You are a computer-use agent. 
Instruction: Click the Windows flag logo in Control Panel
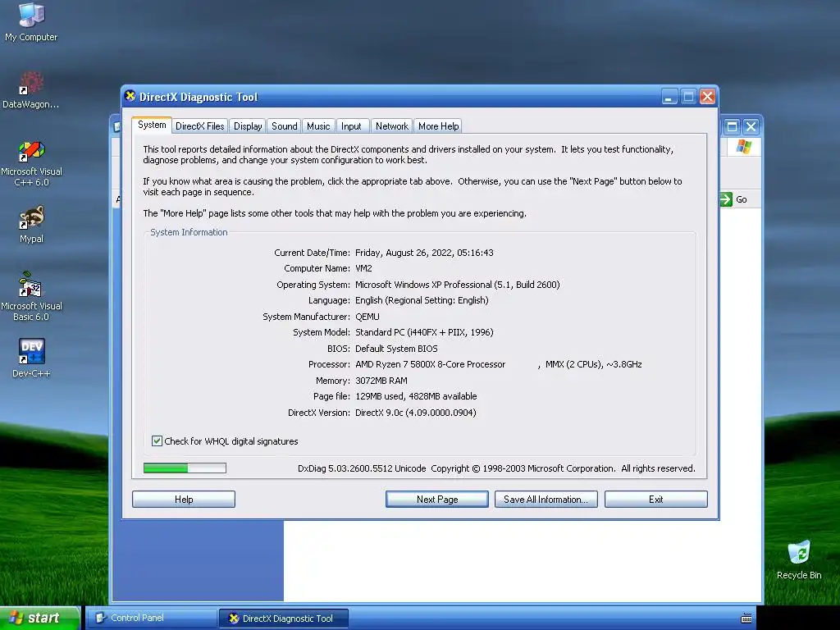[x=743, y=146]
